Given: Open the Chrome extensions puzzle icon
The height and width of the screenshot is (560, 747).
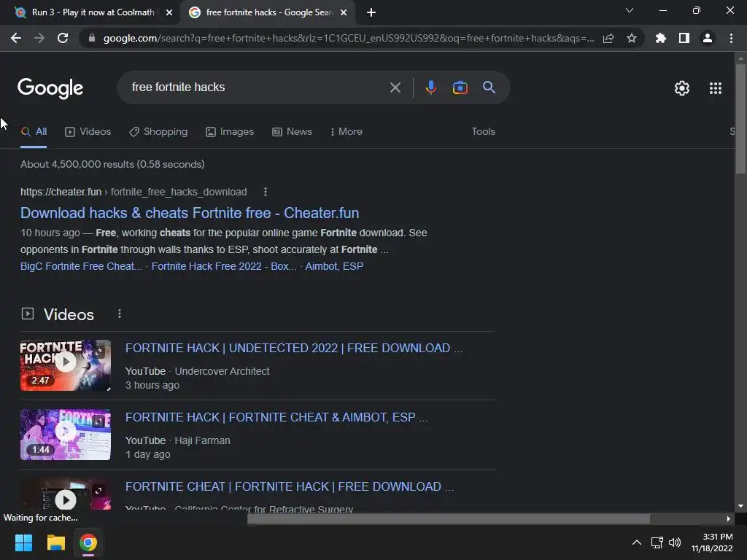Looking at the screenshot, I should [661, 38].
